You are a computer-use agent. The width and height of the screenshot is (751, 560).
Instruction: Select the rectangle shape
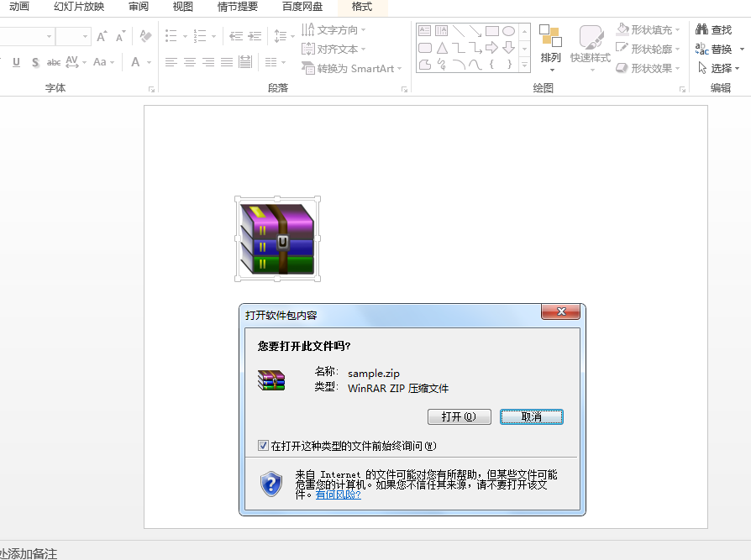(x=492, y=31)
